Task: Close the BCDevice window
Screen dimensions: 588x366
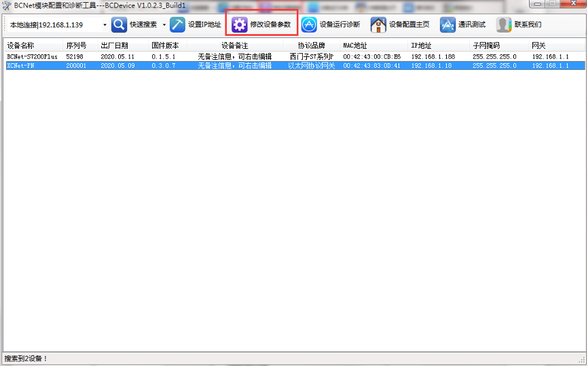Action: pyautogui.click(x=573, y=3)
